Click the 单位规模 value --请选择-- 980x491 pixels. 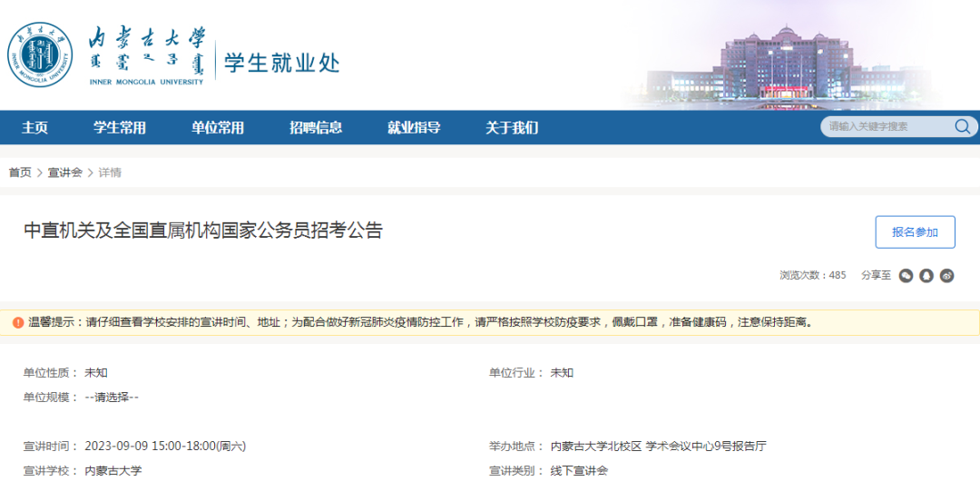pyautogui.click(x=112, y=398)
